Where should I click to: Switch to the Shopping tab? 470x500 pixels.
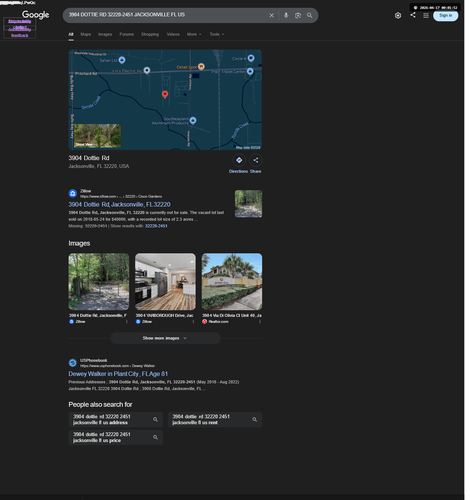[150, 34]
